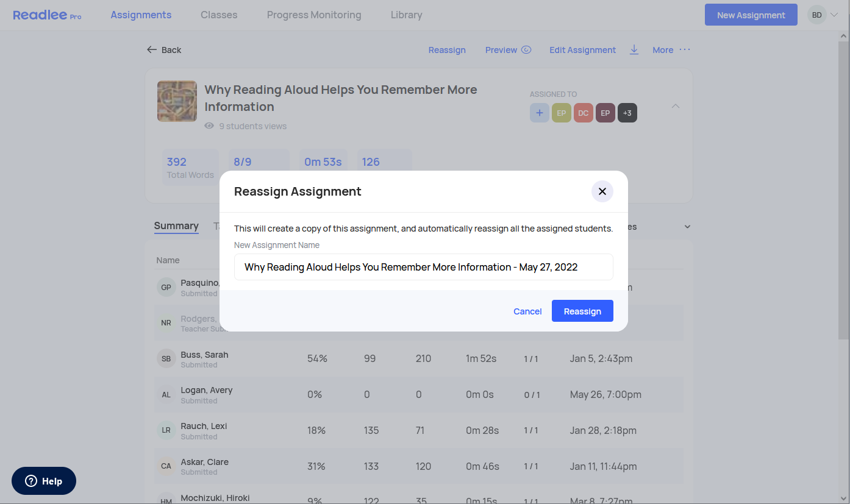Viewport: 850px width, 504px height.
Task: Click the dark maroon EP avatar
Action: 605,113
